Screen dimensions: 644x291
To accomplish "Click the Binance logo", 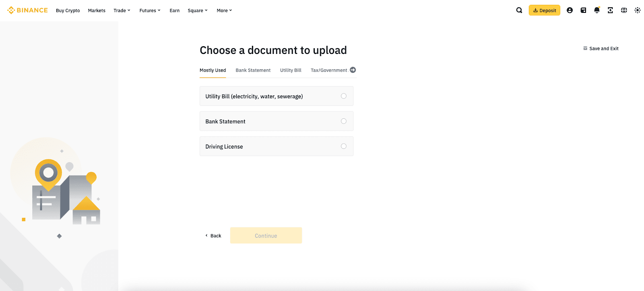I will [x=27, y=10].
